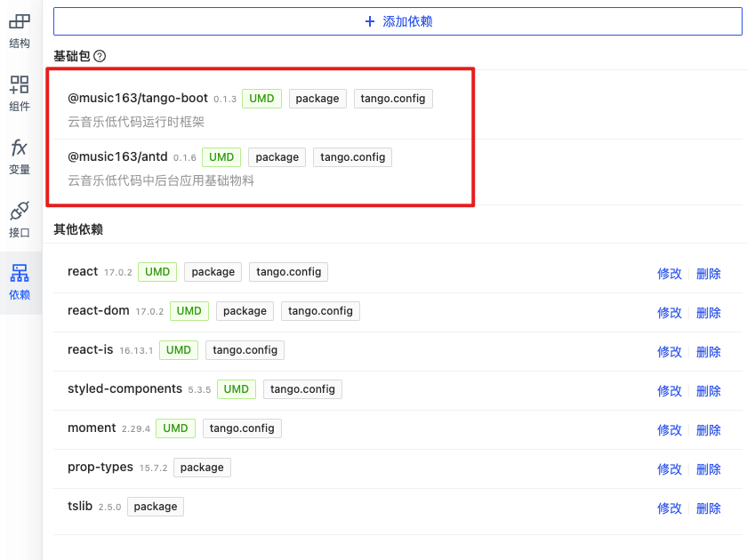Click 删除 for tslib
Viewport: 747px width, 560px height.
(x=709, y=508)
